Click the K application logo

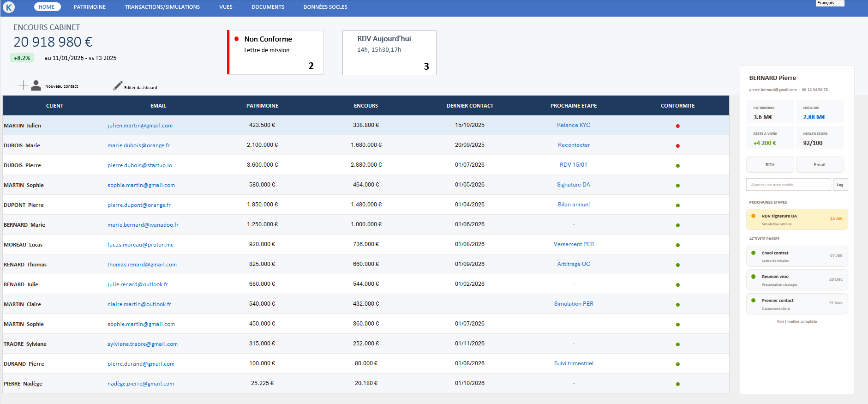[x=9, y=7]
